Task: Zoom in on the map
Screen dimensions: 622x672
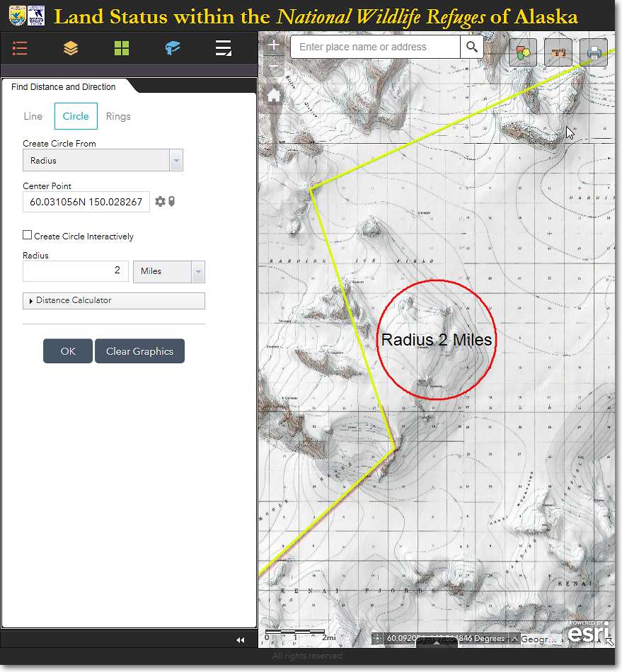Action: coord(274,45)
